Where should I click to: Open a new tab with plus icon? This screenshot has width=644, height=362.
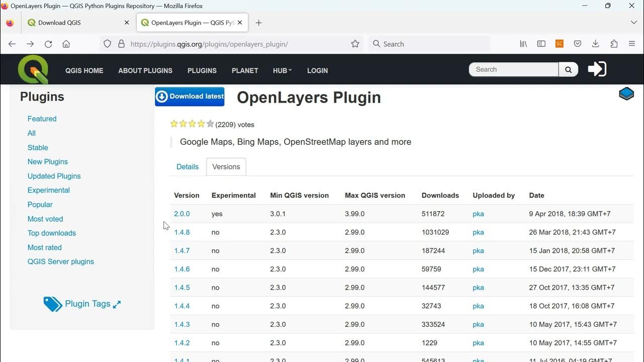click(x=259, y=23)
